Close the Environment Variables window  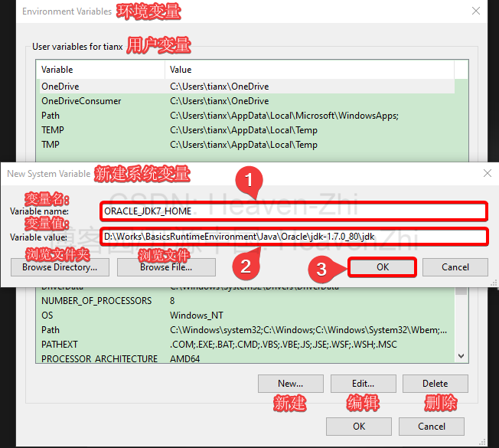[476, 11]
